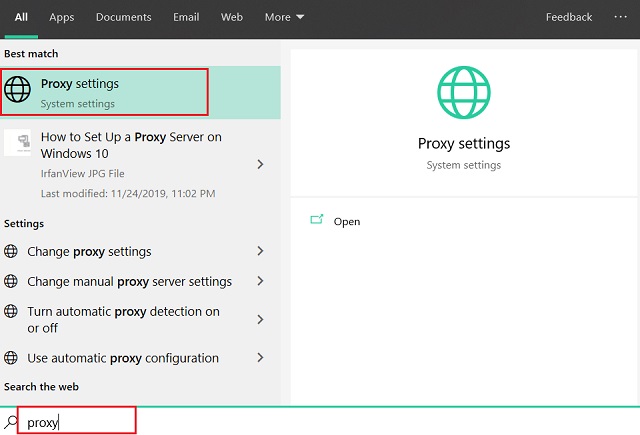Click the IrfanView JPG file thumbnail
The image size is (640, 435).
tap(18, 142)
